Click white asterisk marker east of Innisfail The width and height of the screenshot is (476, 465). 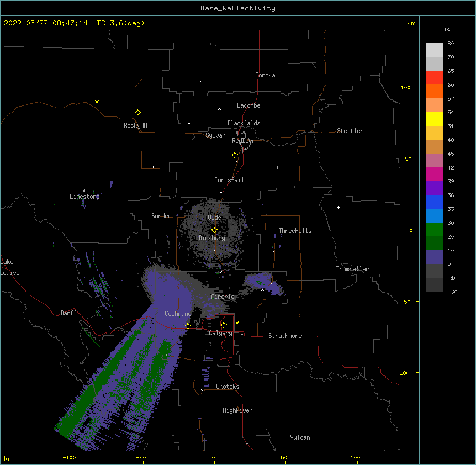click(277, 167)
